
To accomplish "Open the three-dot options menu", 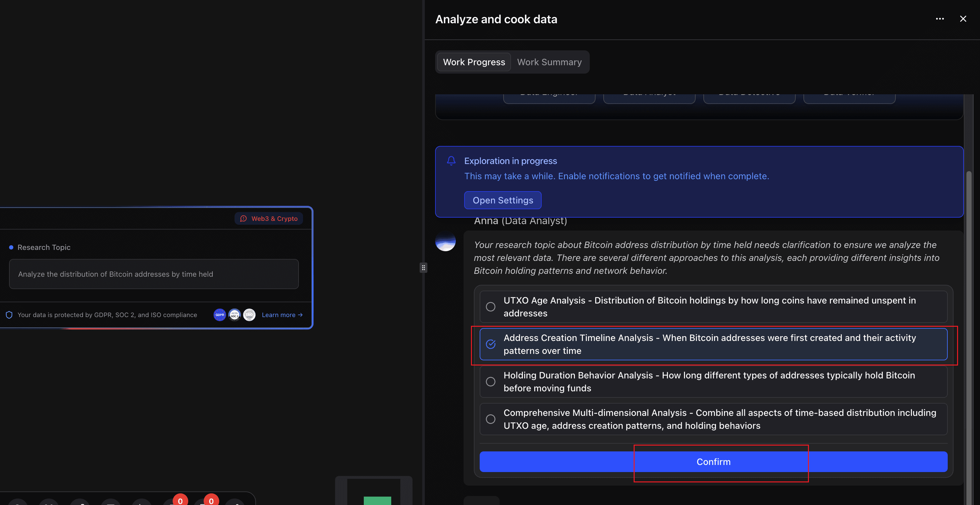I will (x=940, y=19).
